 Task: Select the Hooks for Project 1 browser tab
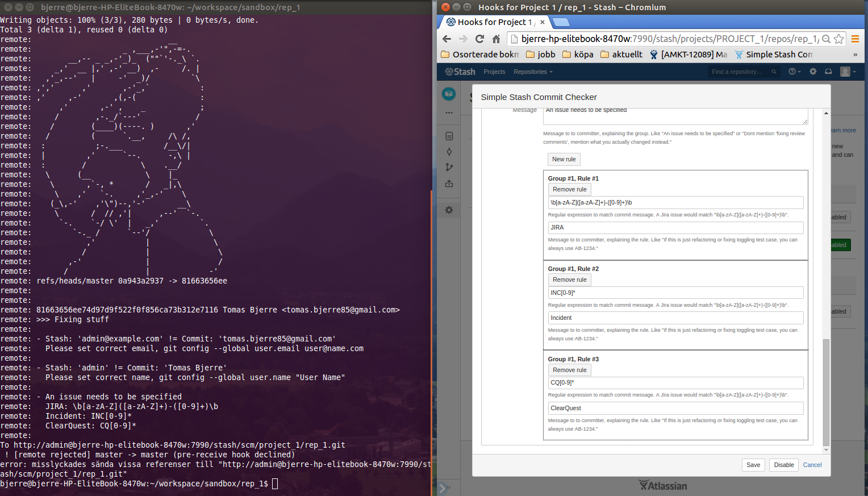(x=494, y=22)
